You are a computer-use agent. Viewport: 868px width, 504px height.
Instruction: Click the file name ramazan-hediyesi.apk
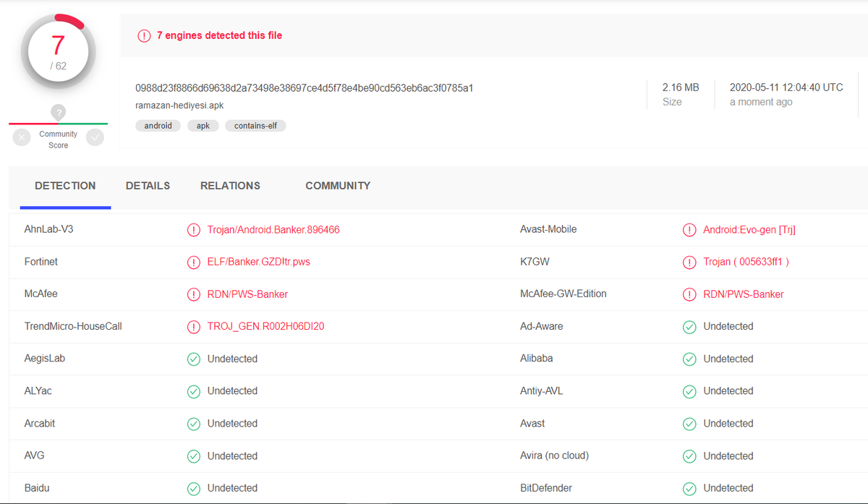(x=179, y=106)
